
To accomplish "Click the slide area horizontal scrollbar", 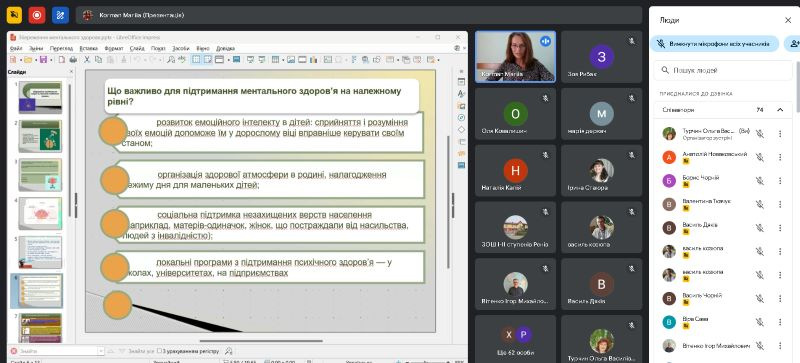I will click(261, 341).
